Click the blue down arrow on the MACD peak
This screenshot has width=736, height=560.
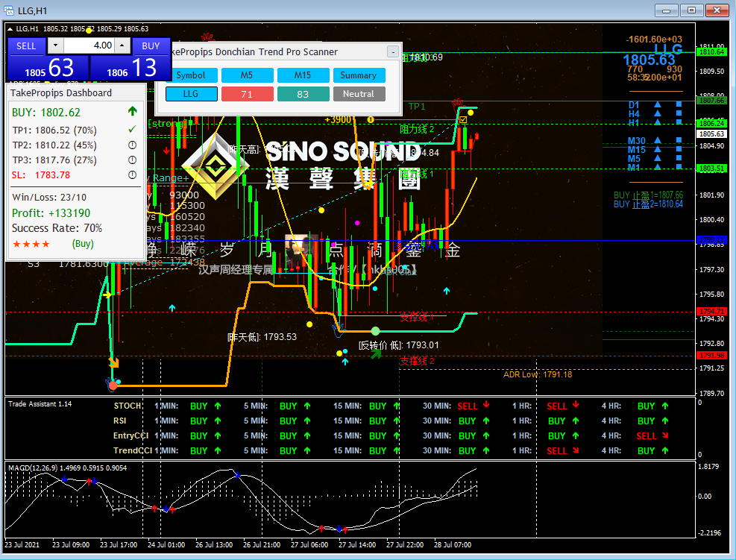[238, 476]
